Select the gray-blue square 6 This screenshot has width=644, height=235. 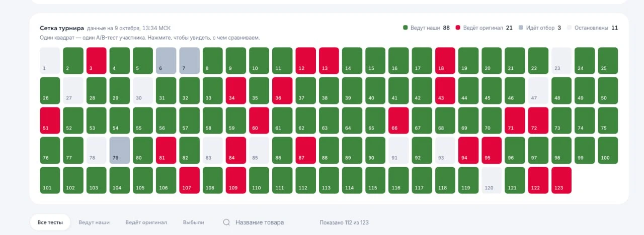click(166, 61)
